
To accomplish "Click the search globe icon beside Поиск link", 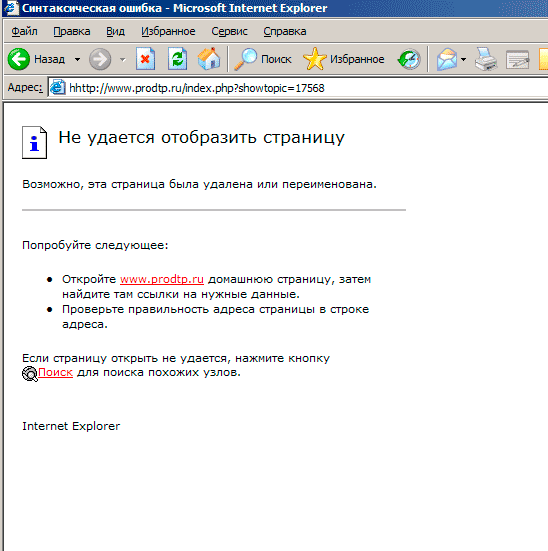I will tap(30, 374).
